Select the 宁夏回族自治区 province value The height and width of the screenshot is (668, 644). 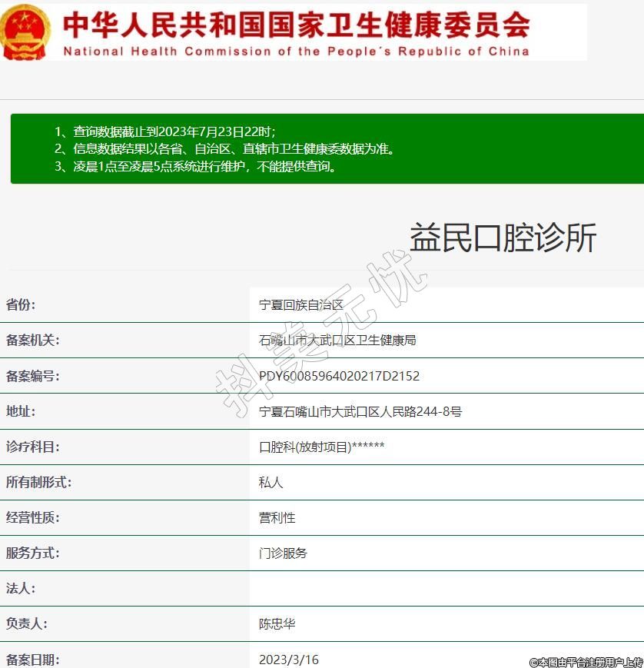click(x=301, y=305)
